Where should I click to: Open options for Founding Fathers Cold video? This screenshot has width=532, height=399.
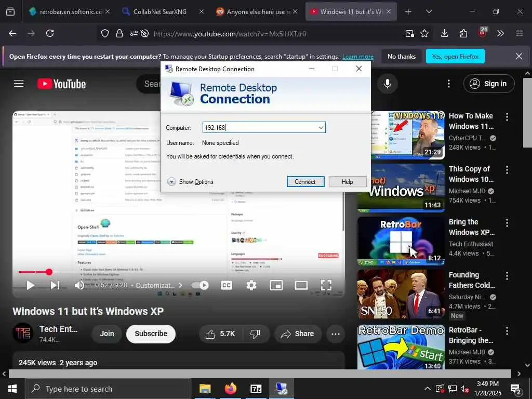pyautogui.click(x=507, y=276)
